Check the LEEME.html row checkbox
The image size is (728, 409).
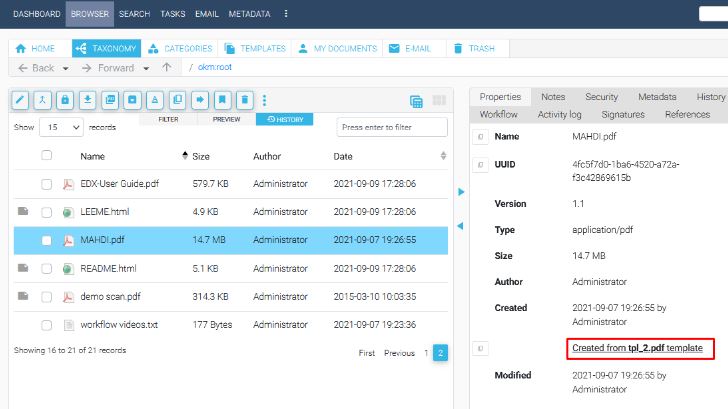46,212
